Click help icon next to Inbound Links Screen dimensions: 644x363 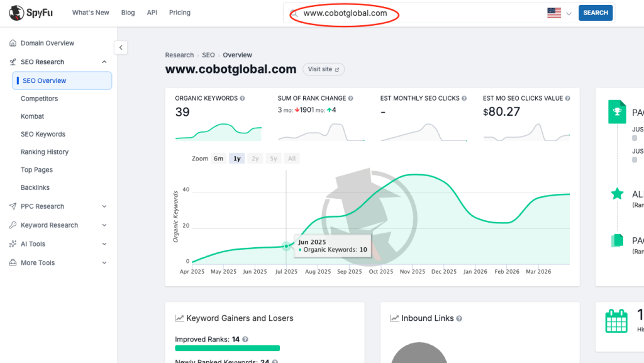click(x=459, y=319)
